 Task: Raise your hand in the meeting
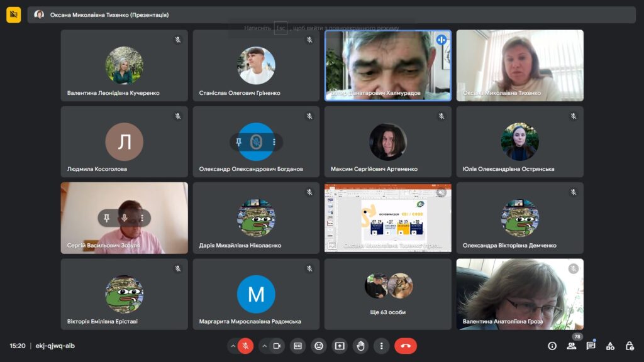pyautogui.click(x=360, y=346)
